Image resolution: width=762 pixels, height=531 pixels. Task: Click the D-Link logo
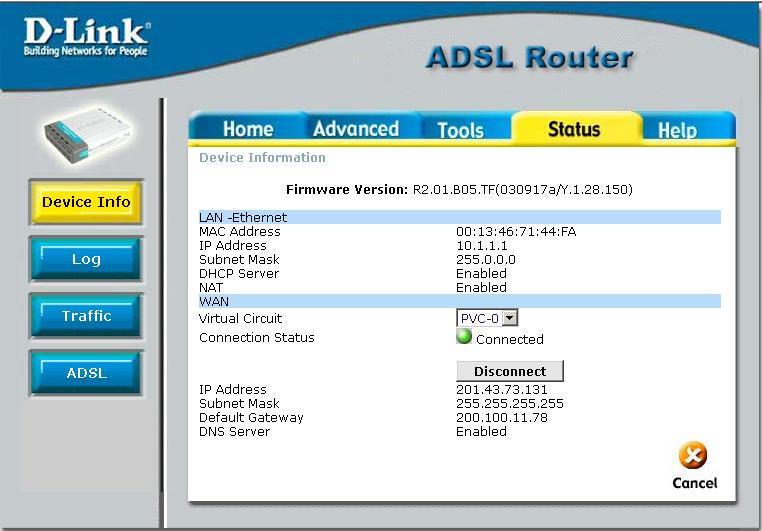tap(87, 37)
